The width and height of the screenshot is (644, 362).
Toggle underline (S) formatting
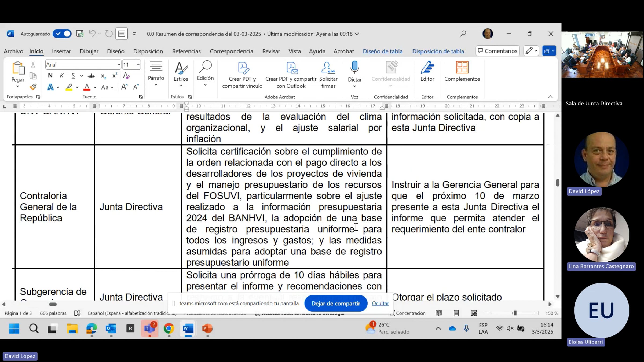coord(73,76)
